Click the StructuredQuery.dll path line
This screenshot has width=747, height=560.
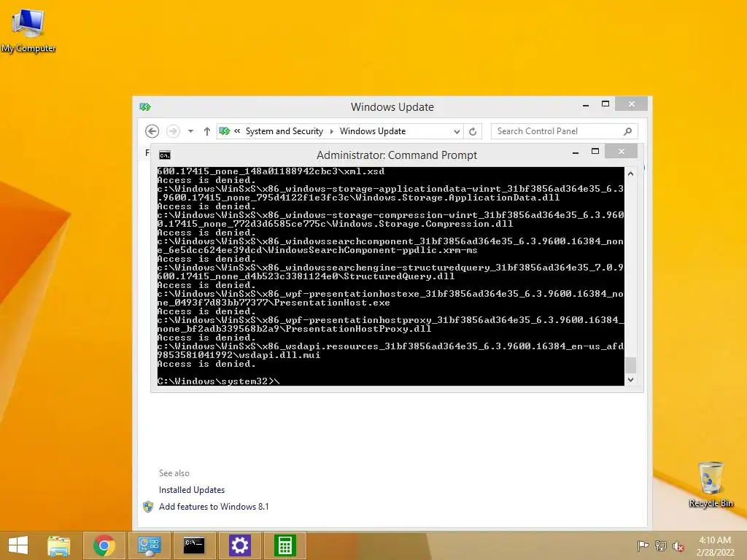306,276
